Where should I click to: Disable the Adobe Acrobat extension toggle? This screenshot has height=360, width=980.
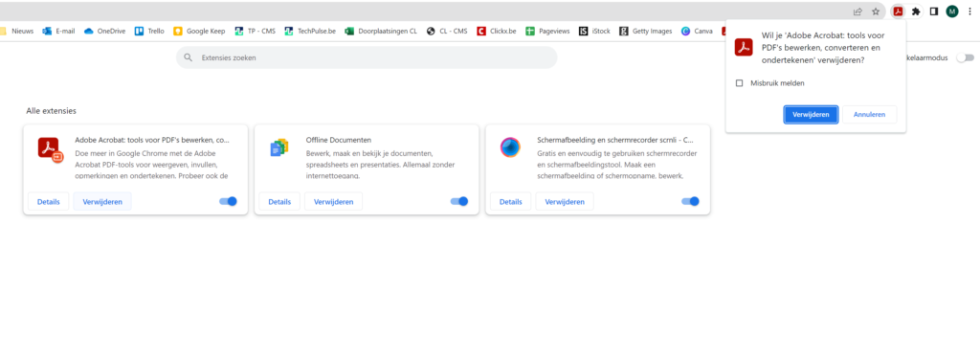point(228,201)
